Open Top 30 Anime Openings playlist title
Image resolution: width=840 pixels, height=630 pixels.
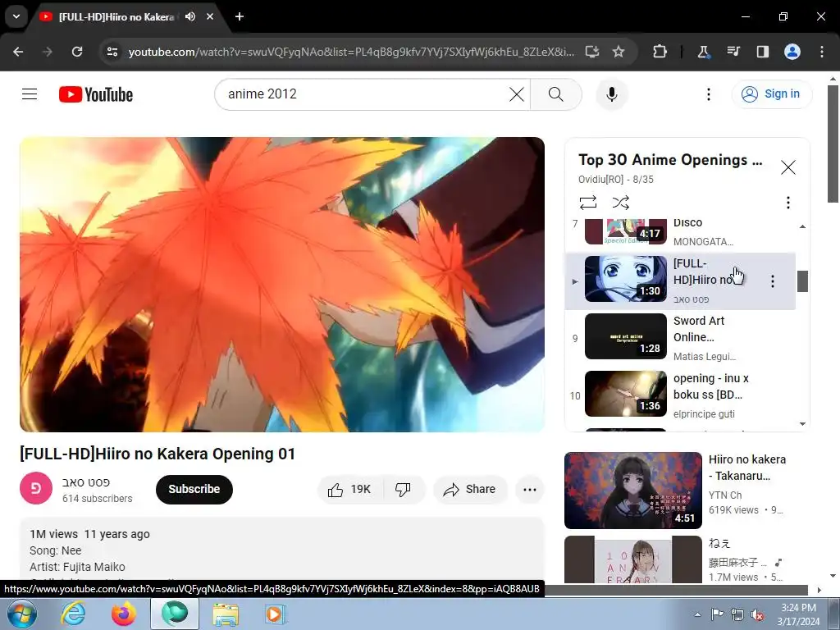[x=670, y=160]
